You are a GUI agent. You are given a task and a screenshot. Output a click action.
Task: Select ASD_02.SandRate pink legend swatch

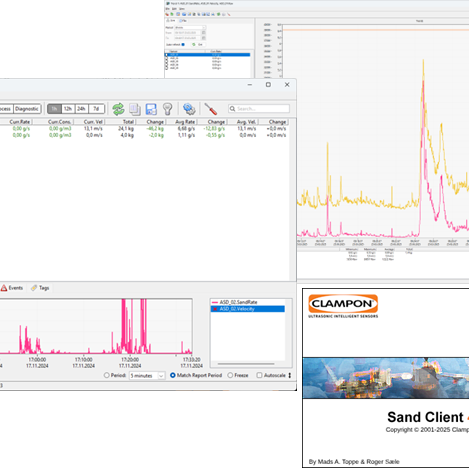pos(215,302)
